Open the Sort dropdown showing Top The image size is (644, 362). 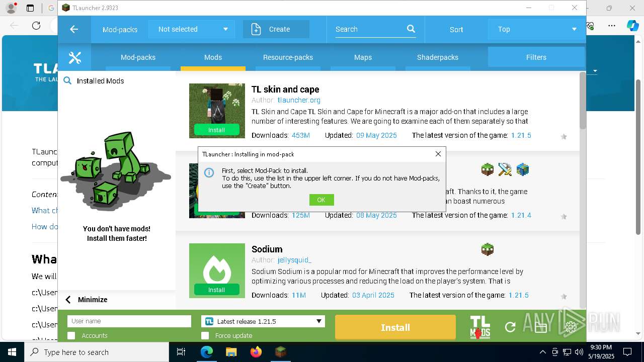pos(536,29)
